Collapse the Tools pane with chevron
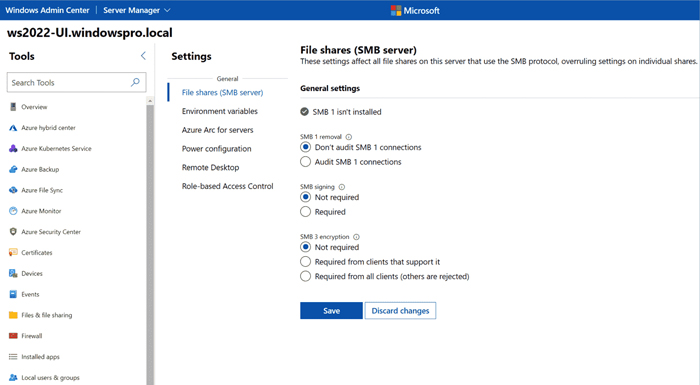Image resolution: width=700 pixels, height=385 pixels. tap(143, 56)
